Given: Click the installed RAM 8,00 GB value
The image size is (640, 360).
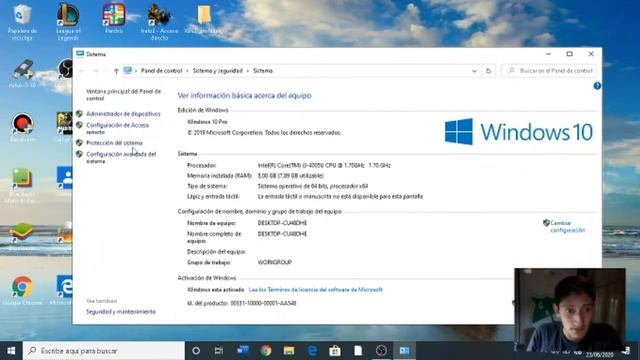Looking at the screenshot, I should pyautogui.click(x=291, y=176).
